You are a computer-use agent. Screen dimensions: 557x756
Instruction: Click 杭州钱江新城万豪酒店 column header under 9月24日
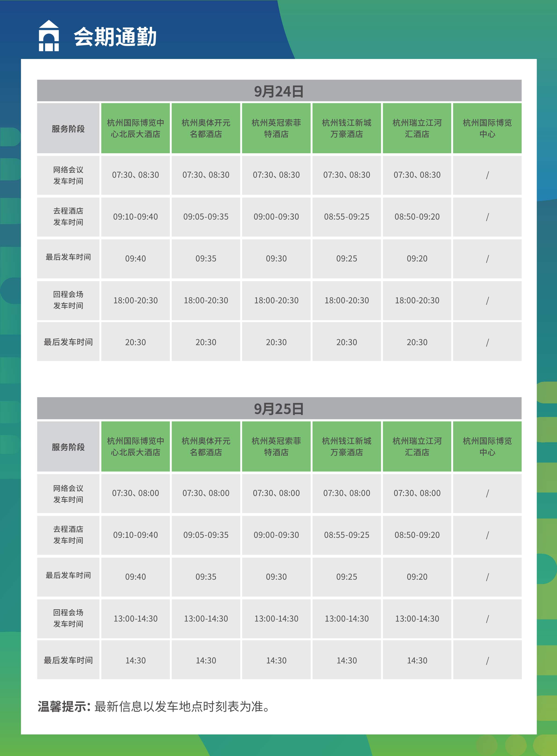point(347,128)
